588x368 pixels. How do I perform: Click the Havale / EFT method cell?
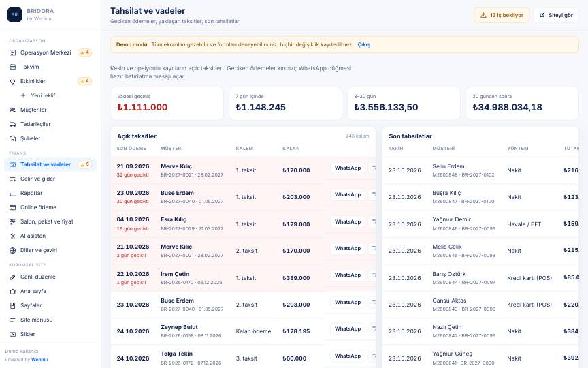[x=524, y=224]
